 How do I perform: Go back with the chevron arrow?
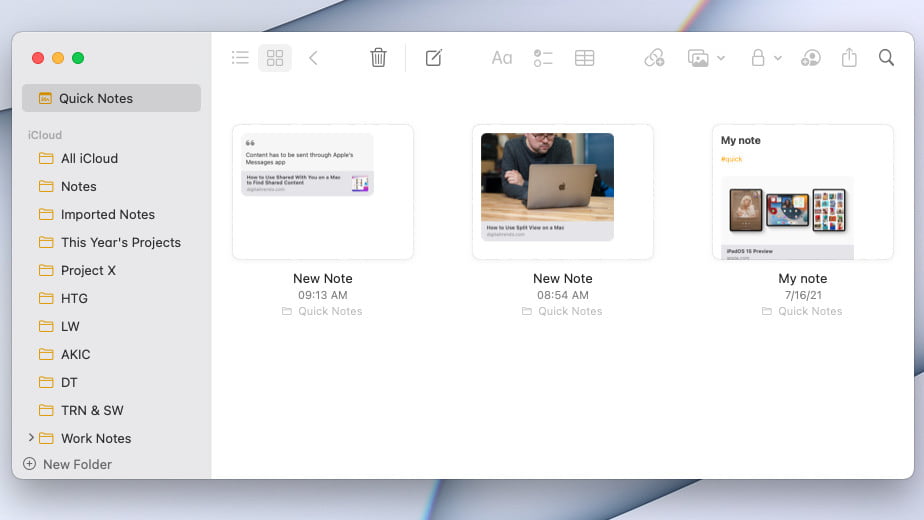point(314,58)
